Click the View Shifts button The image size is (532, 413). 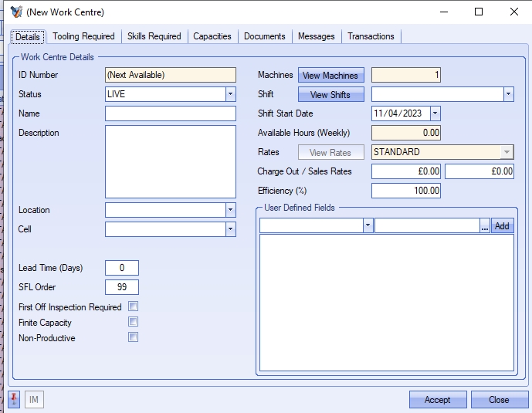330,95
